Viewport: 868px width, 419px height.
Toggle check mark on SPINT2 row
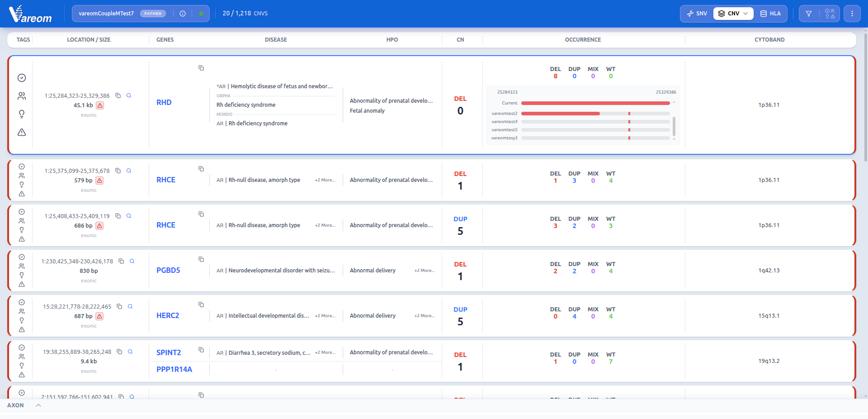[x=22, y=348]
